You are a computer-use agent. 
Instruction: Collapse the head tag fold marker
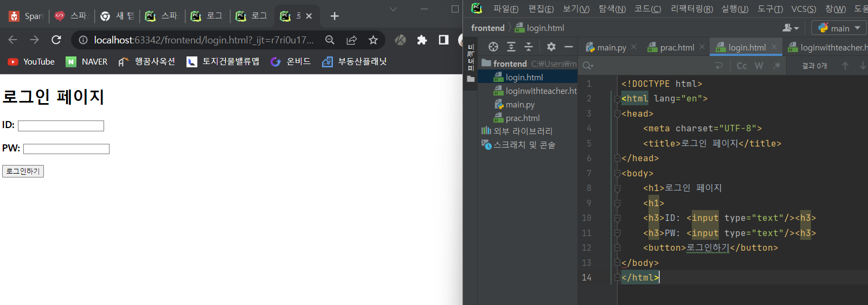(617, 113)
